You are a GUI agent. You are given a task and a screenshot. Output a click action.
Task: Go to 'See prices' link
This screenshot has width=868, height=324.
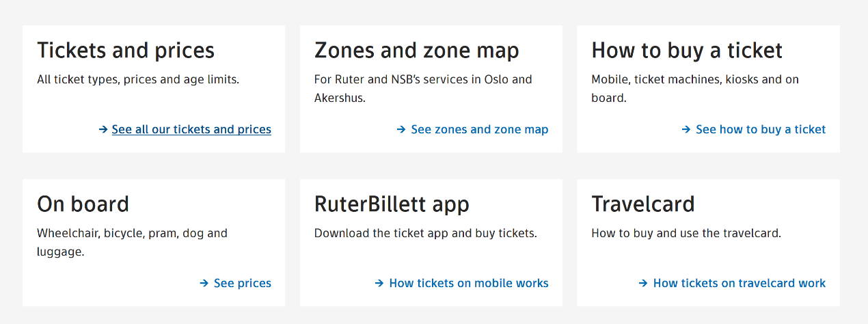pos(243,283)
